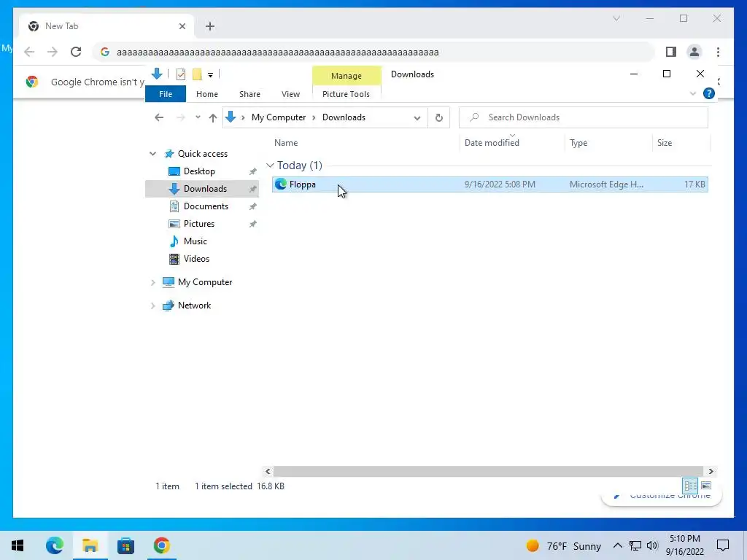The width and height of the screenshot is (747, 560).
Task: Collapse the Quick access tree node
Action: tap(152, 154)
